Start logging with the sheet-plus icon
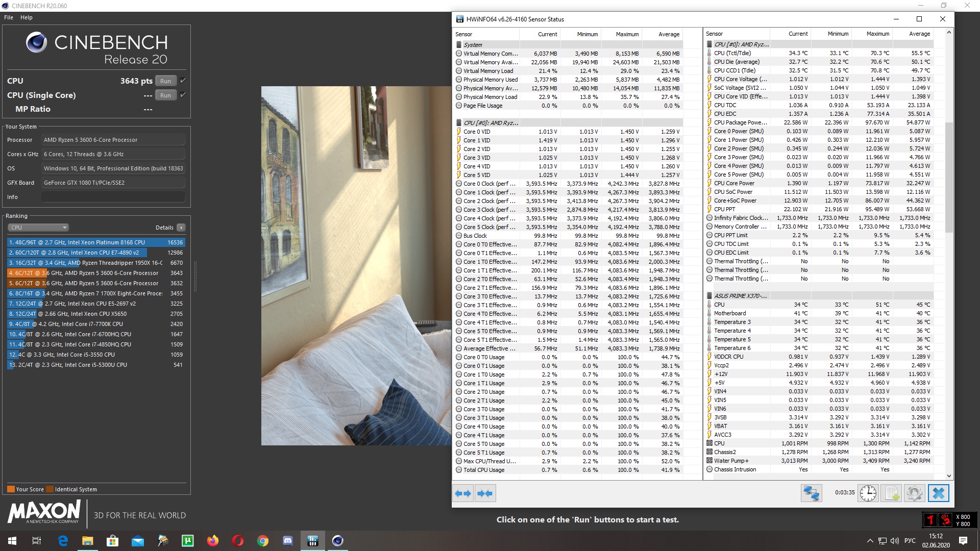980x551 pixels. tap(891, 493)
